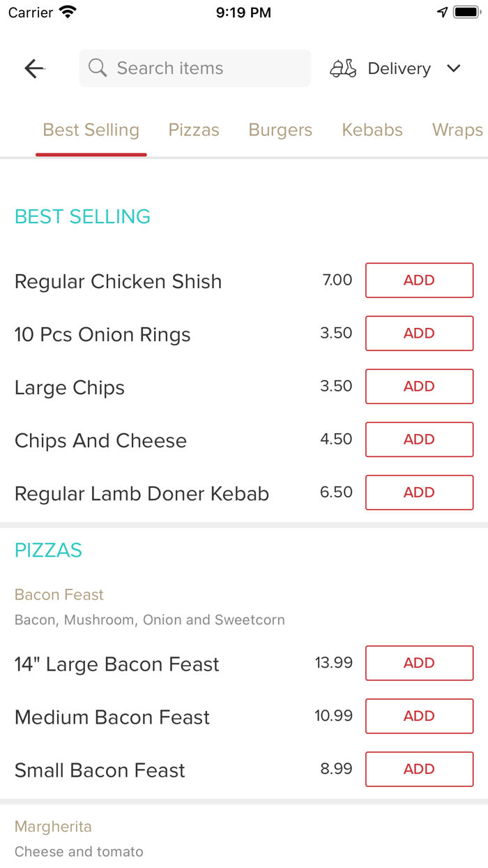488x868 pixels.
Task: Select the delivery scooter icon
Action: (343, 68)
